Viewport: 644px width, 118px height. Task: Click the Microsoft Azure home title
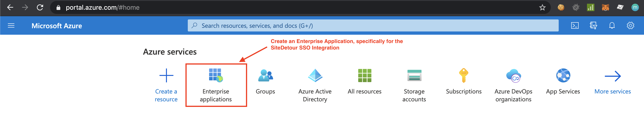(x=57, y=26)
